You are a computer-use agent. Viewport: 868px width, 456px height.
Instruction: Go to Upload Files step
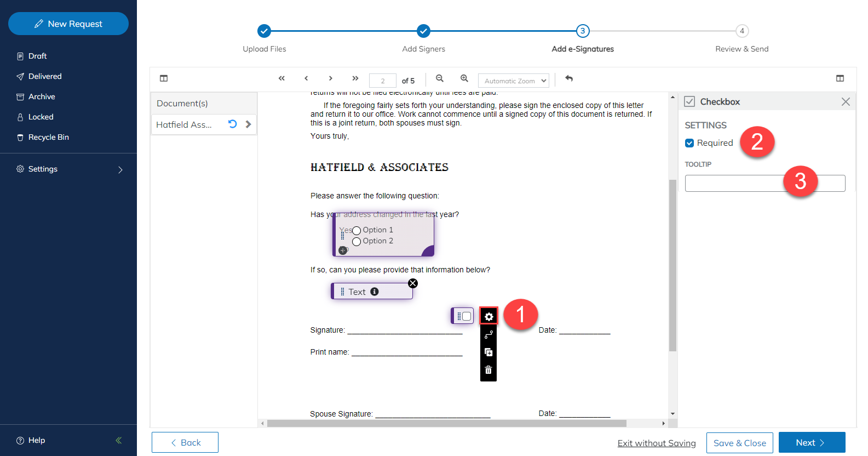pos(264,31)
